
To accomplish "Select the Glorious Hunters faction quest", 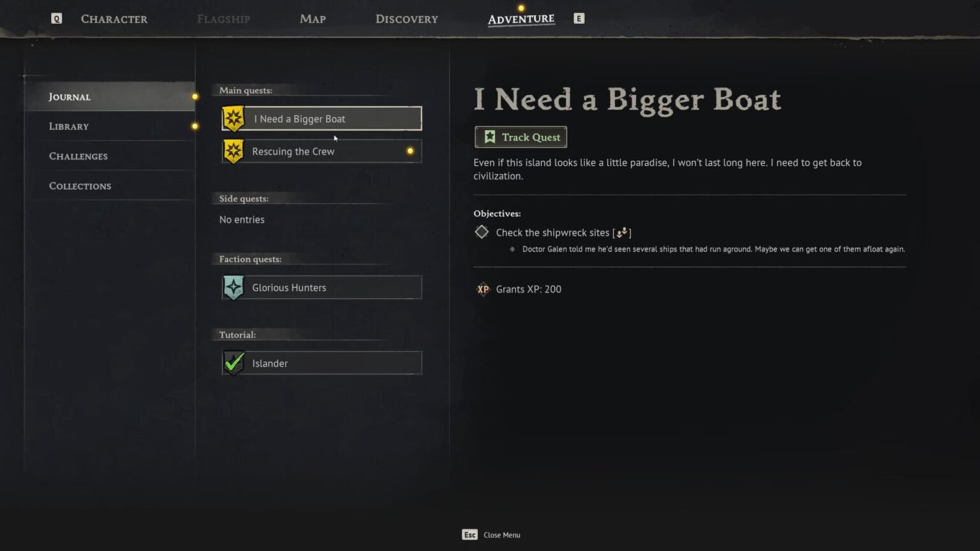I will [x=322, y=288].
